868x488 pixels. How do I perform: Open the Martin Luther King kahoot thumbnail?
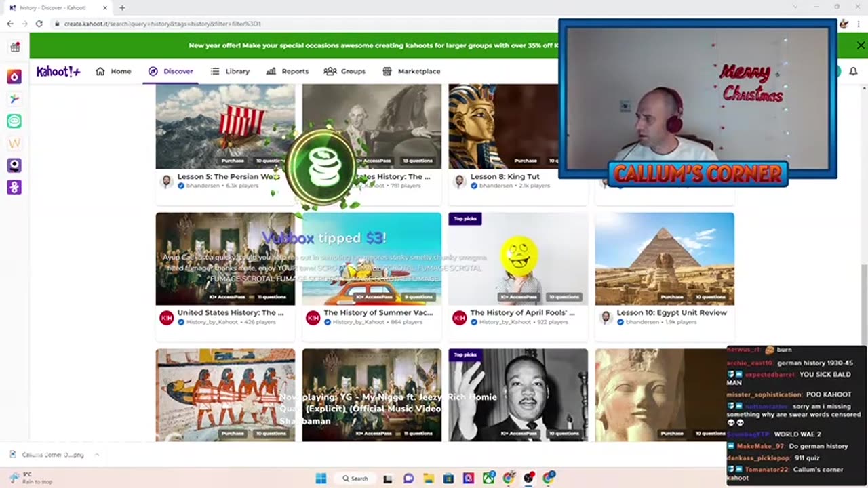pyautogui.click(x=518, y=395)
